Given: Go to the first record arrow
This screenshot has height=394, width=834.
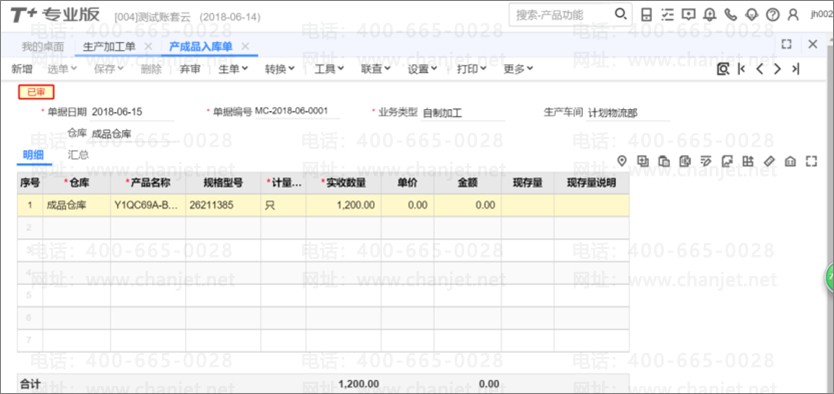Looking at the screenshot, I should click(741, 69).
